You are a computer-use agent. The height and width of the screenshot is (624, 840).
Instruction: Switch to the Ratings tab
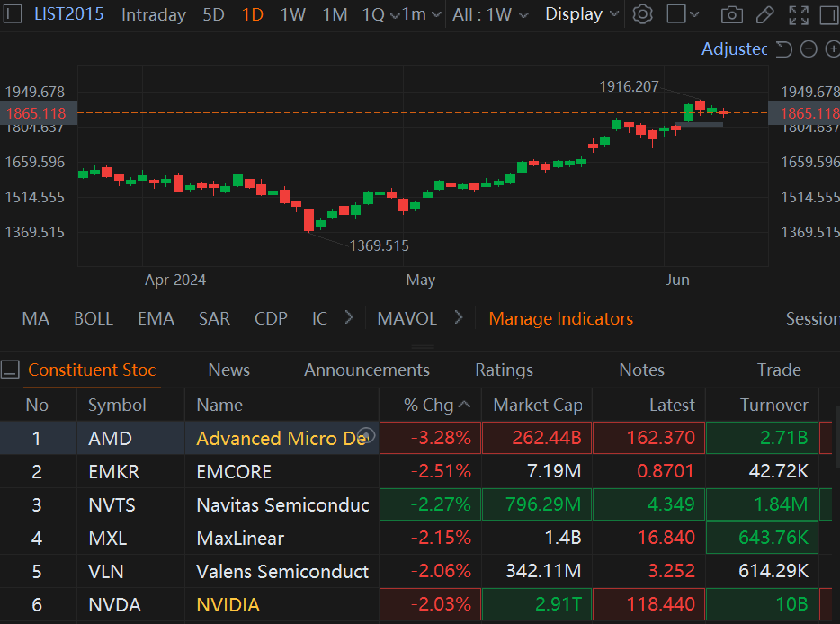point(504,370)
